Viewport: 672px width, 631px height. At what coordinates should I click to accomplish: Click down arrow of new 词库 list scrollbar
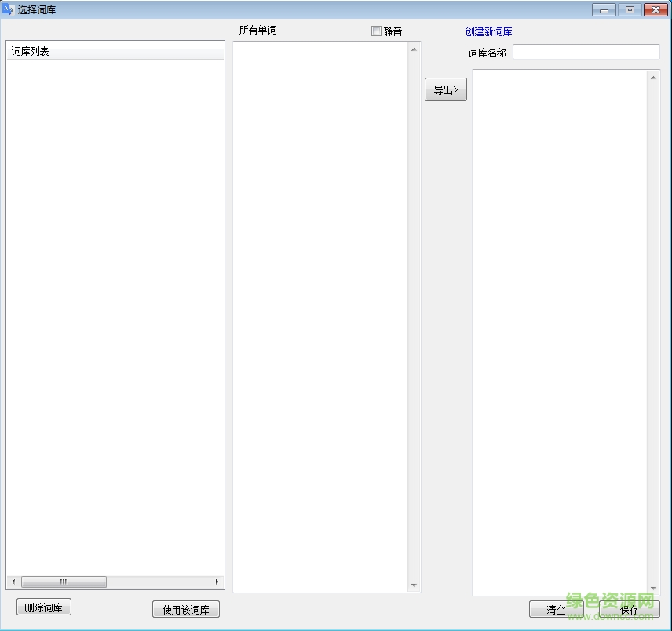pos(653,588)
